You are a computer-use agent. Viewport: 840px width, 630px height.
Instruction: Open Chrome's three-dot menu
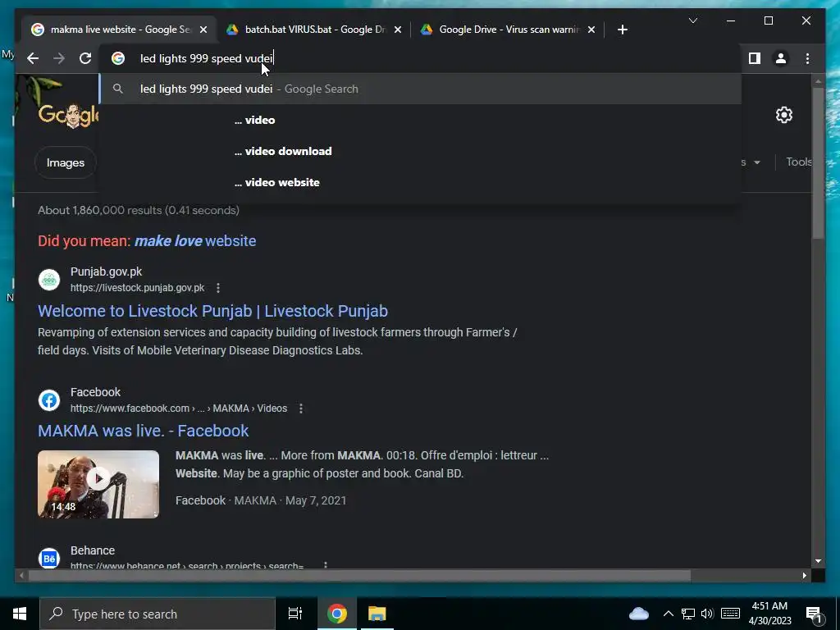click(807, 58)
